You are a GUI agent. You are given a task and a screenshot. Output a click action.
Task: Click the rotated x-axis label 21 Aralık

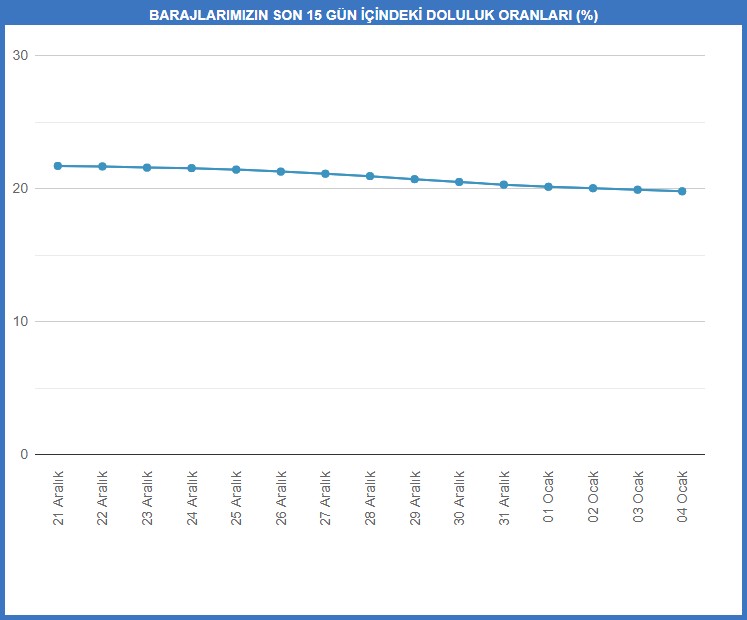tap(58, 497)
